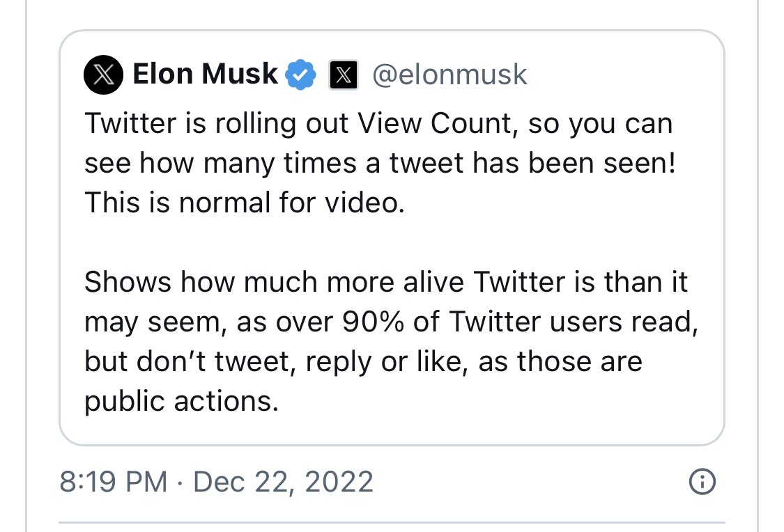The width and height of the screenshot is (784, 532).
Task: Open the info icon beside the date
Action: pyautogui.click(x=702, y=481)
